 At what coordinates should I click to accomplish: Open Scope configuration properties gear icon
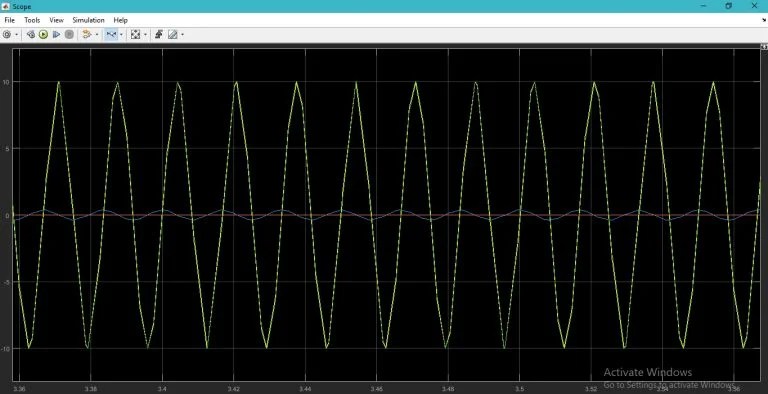(7, 34)
